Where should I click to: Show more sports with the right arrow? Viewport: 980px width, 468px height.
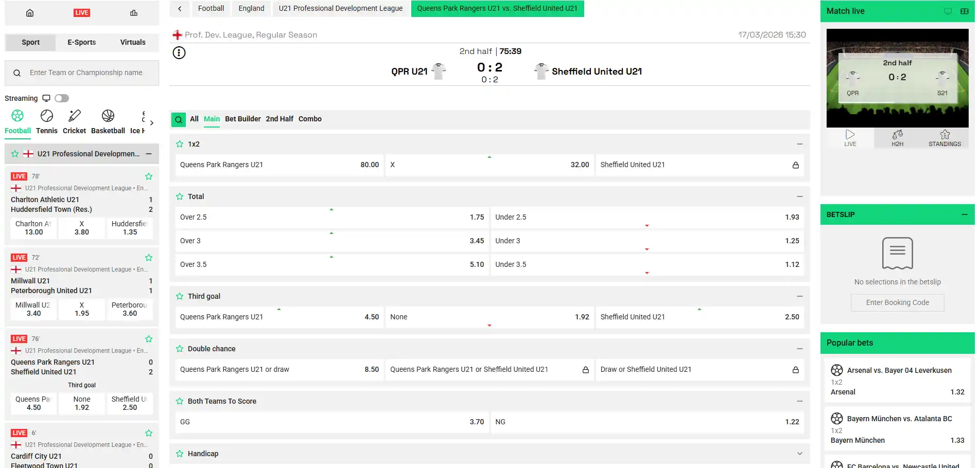click(152, 123)
